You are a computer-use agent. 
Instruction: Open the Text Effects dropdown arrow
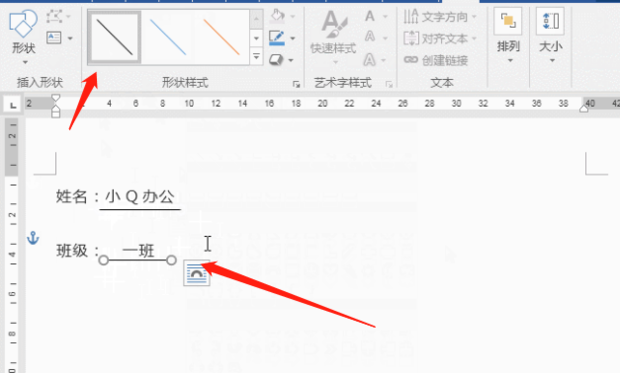tap(384, 61)
